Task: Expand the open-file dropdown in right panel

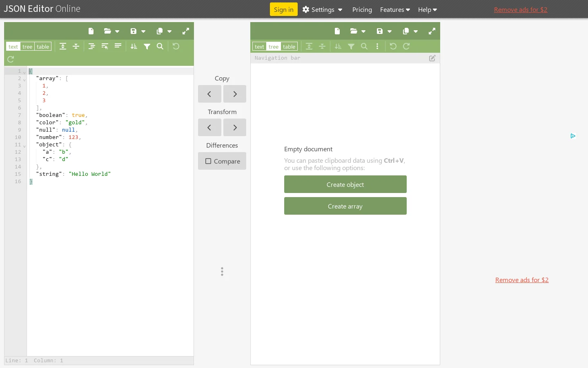Action: [363, 31]
